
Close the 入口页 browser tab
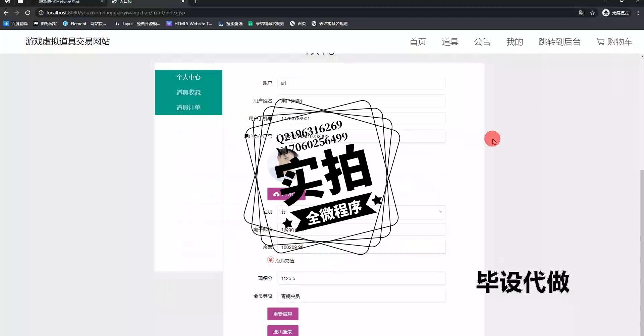(x=183, y=2)
